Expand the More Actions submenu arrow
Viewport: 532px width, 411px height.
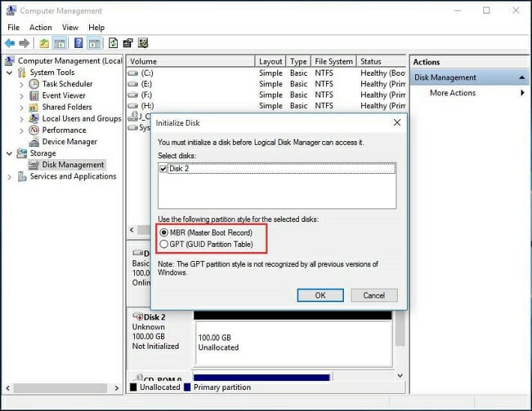(522, 93)
